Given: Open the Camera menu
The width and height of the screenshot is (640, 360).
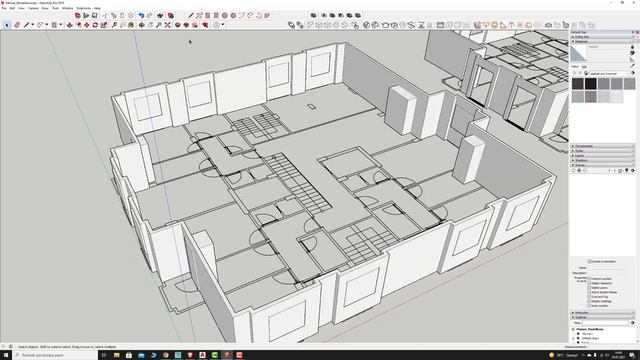Looking at the screenshot, I should tap(33, 8).
